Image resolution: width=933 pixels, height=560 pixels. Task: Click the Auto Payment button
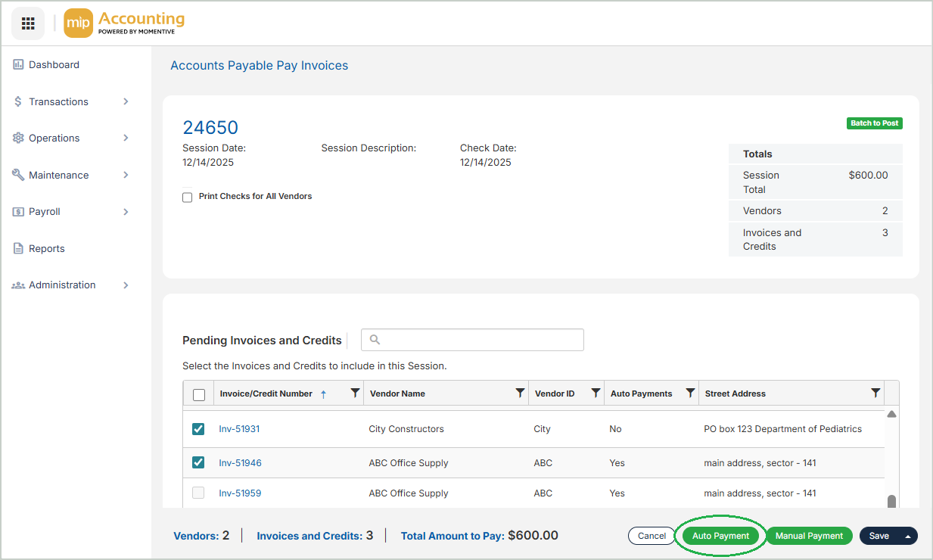[x=720, y=536]
